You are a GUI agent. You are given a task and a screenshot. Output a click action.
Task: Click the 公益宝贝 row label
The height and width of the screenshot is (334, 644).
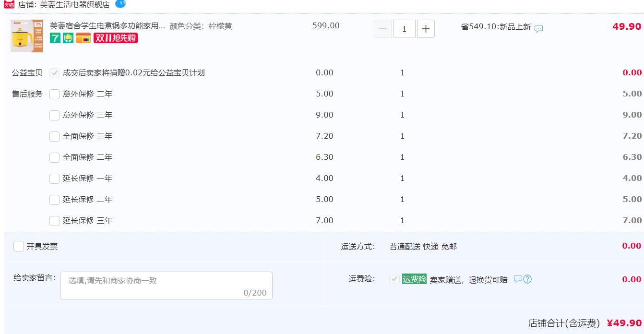[27, 73]
